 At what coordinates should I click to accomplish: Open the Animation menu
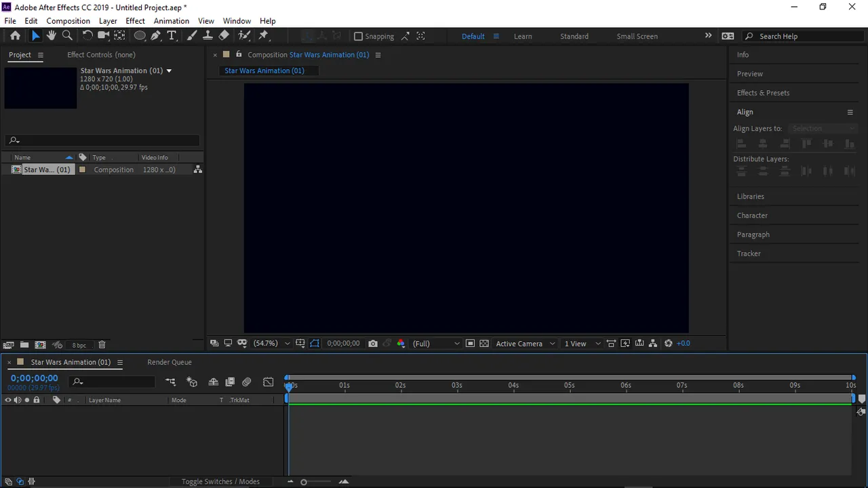coord(172,21)
